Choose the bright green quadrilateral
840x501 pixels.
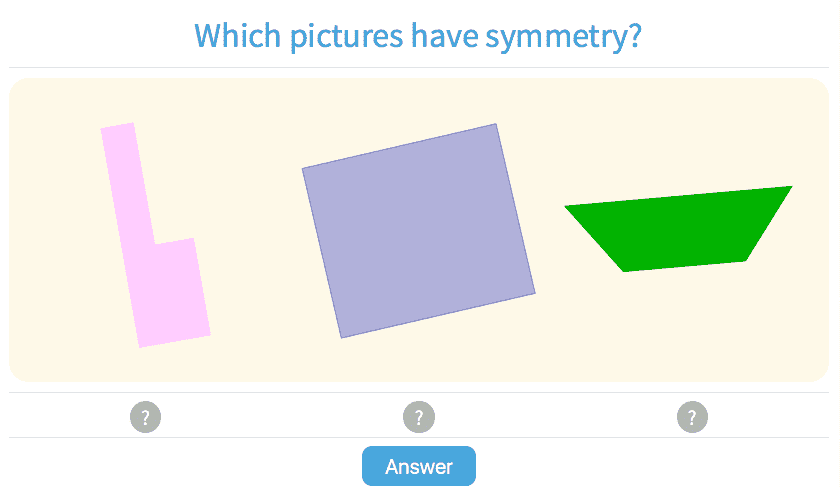pyautogui.click(x=680, y=229)
